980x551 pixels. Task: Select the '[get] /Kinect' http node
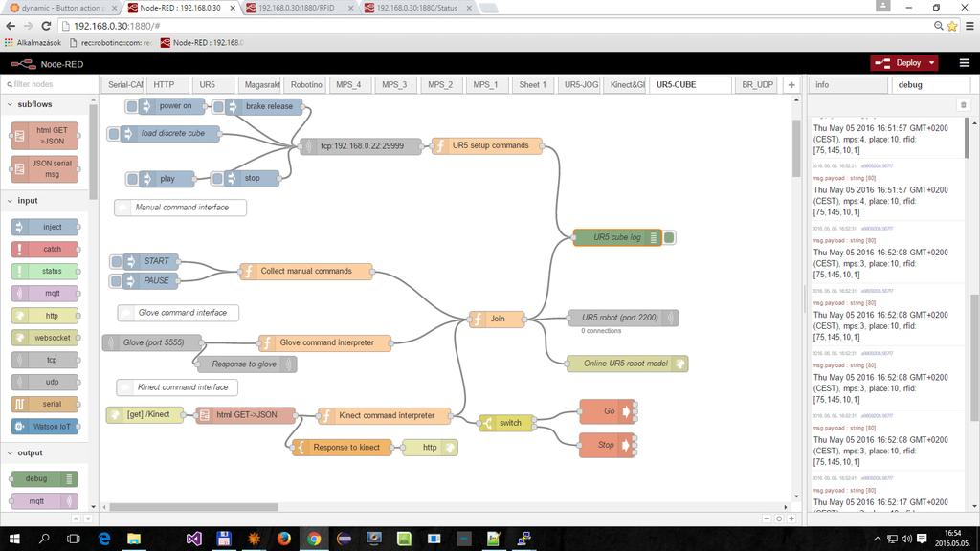(x=145, y=415)
